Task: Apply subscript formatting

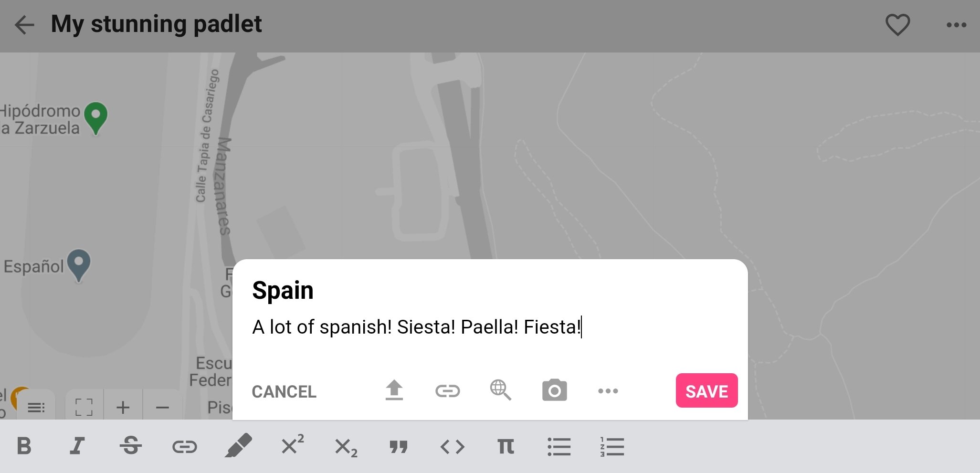Action: [346, 448]
